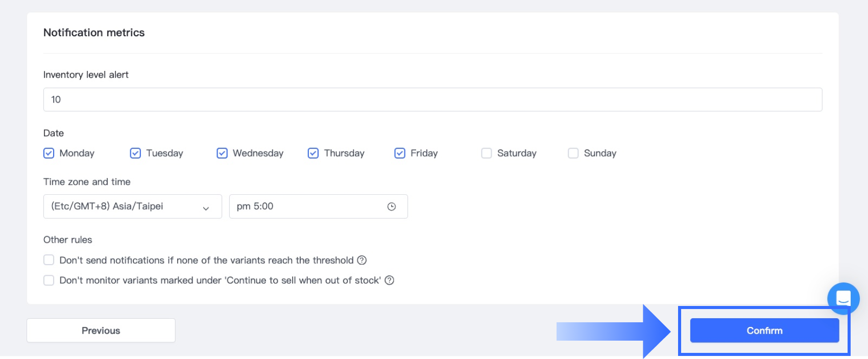Check the Sunday checkbox
This screenshot has height=359, width=868.
[x=573, y=153]
